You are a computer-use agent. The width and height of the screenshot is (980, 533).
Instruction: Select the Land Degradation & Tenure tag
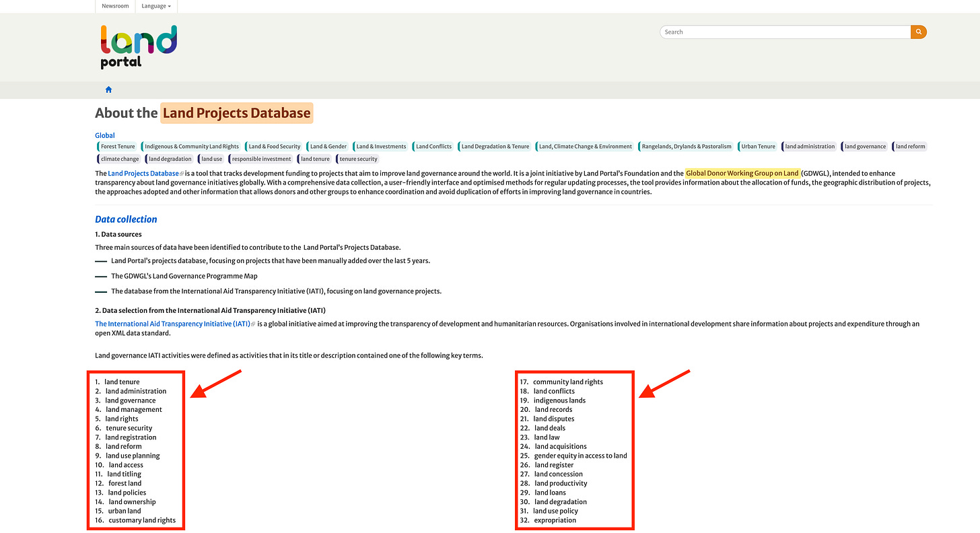click(495, 146)
